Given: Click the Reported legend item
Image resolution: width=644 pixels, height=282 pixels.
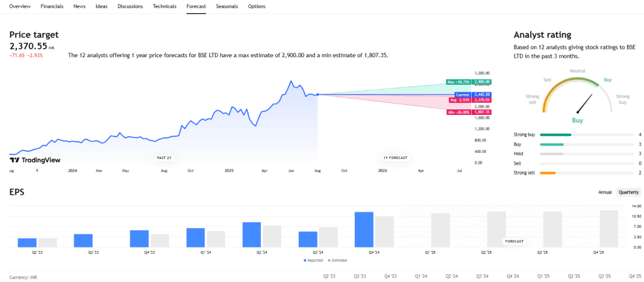Looking at the screenshot, I should pos(313,260).
